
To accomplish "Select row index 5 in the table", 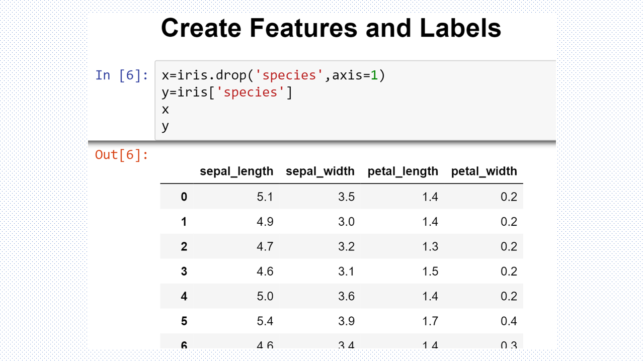I will click(184, 321).
